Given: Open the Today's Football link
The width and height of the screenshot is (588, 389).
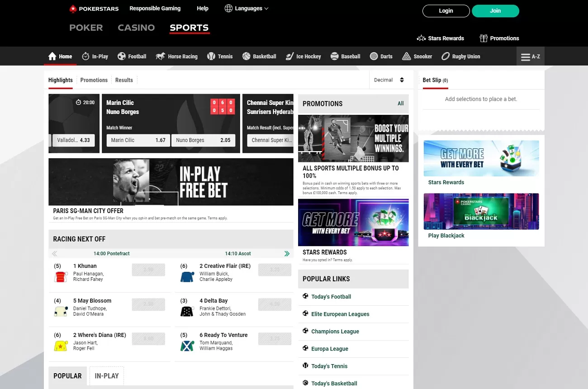Looking at the screenshot, I should pyautogui.click(x=331, y=297).
